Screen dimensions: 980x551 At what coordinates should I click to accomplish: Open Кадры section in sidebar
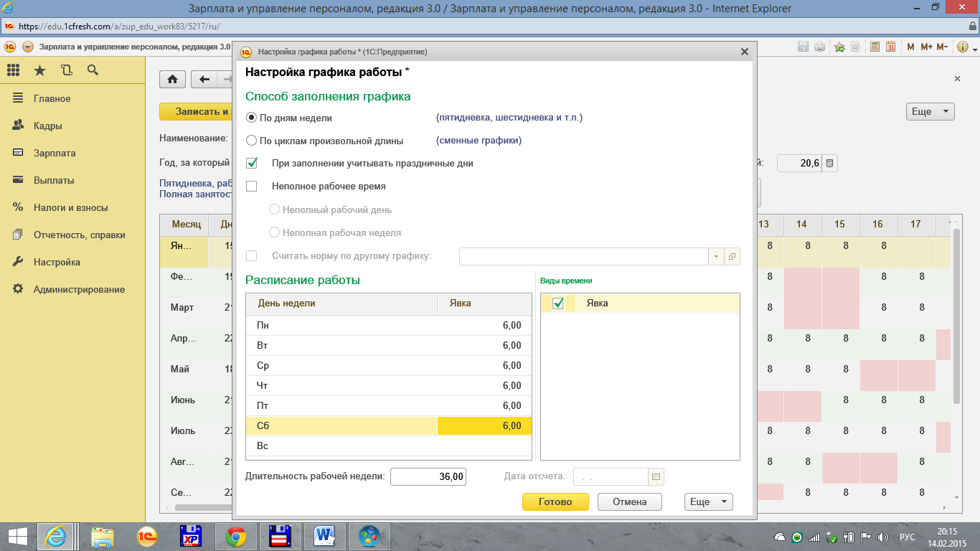[48, 126]
